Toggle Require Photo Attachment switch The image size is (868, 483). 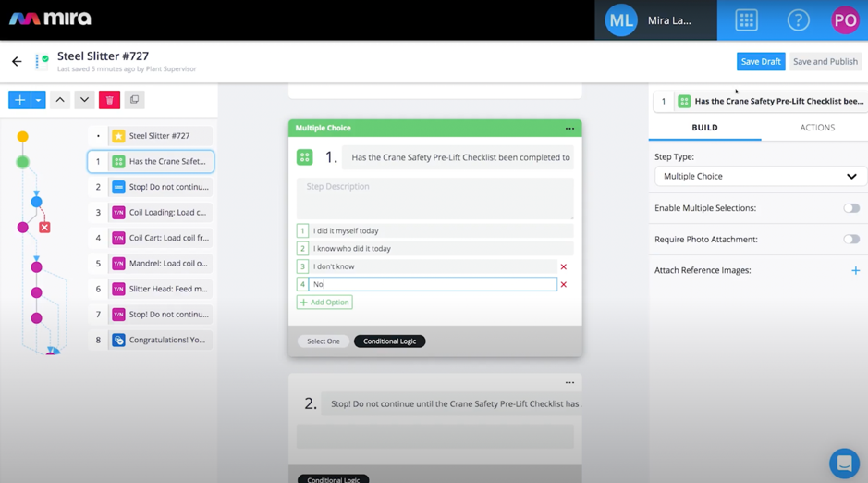[851, 240]
